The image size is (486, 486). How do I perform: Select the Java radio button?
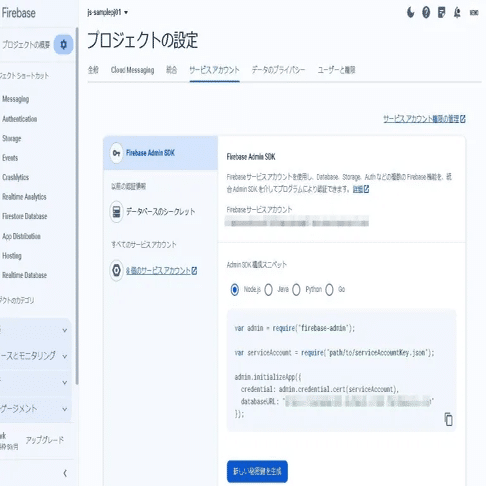(x=268, y=290)
